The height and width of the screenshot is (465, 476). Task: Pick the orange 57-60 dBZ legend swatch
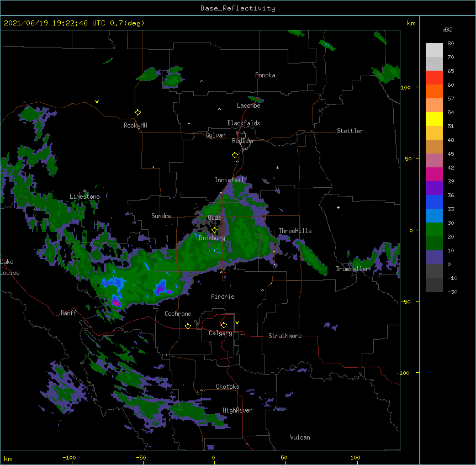434,92
